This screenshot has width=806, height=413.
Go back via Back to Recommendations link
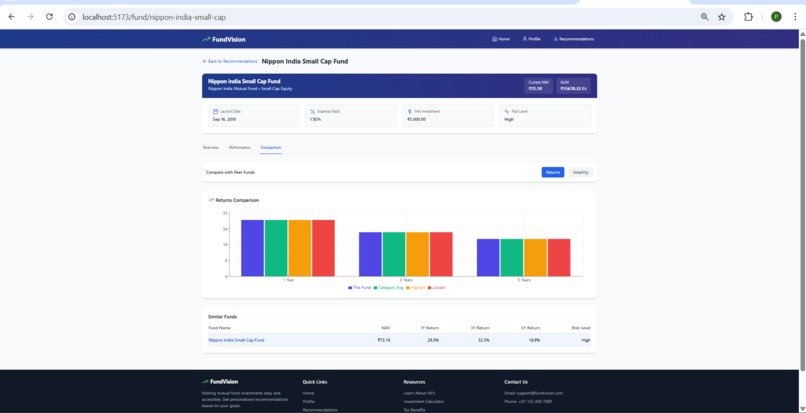(230, 61)
